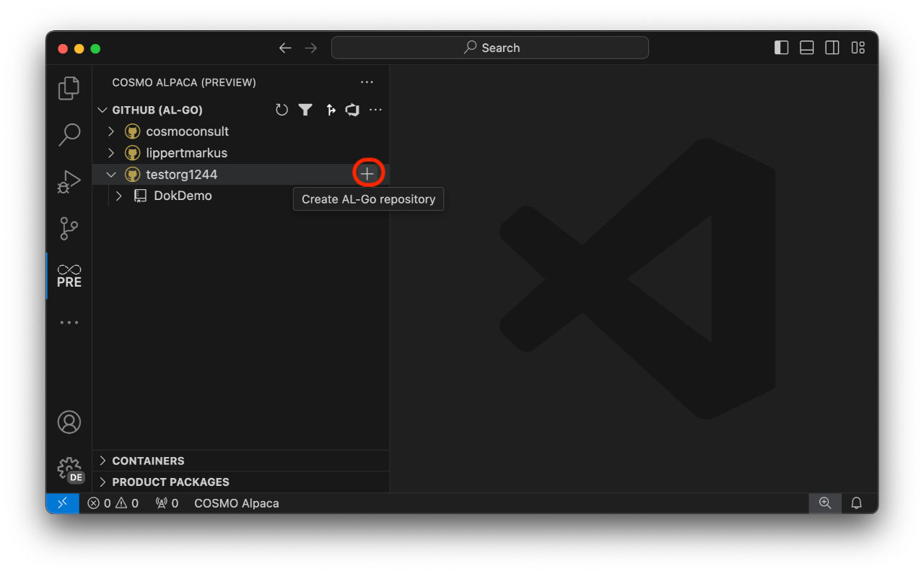Open the Source Control view
Viewport: 924px width, 574px height.
69,228
